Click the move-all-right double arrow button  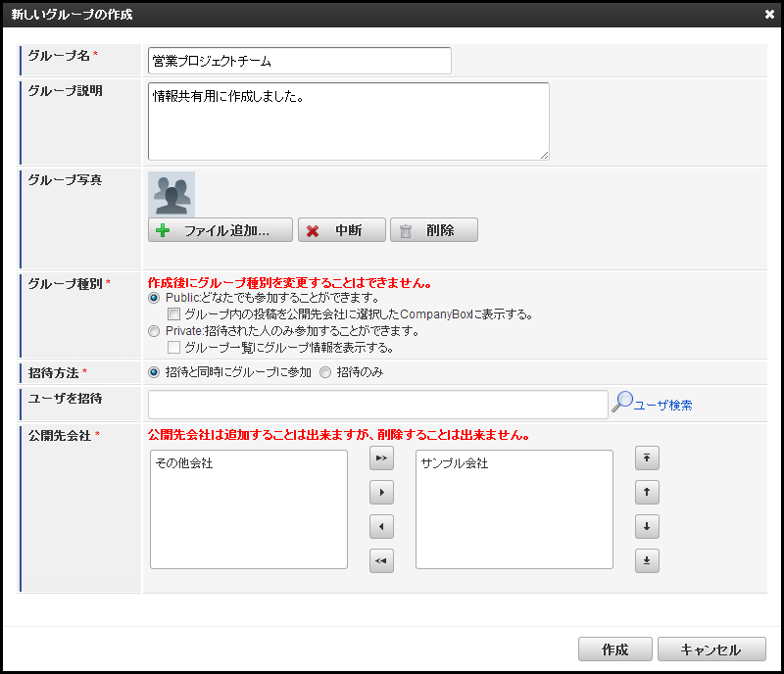381,458
